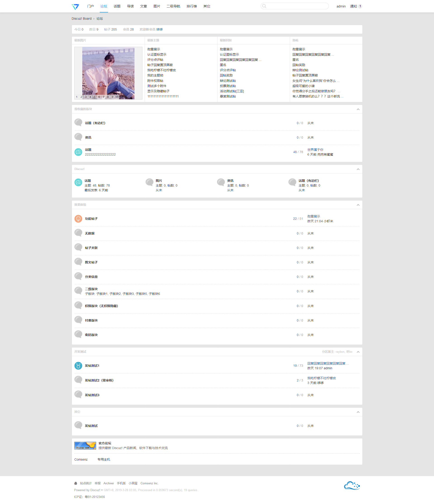Click the 权限版块 forum bubble icon

(78, 305)
